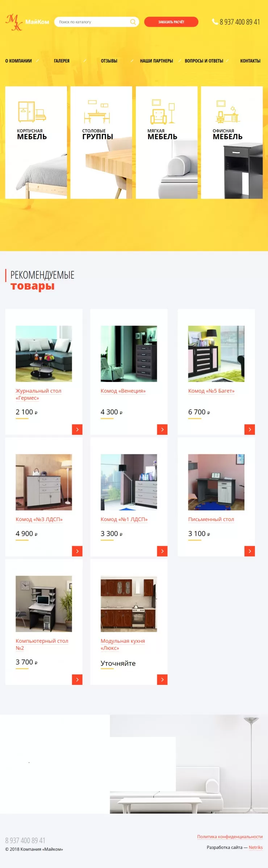The image size is (268, 868).
Task: Focus the Поиск по каталогу field
Action: click(x=93, y=22)
